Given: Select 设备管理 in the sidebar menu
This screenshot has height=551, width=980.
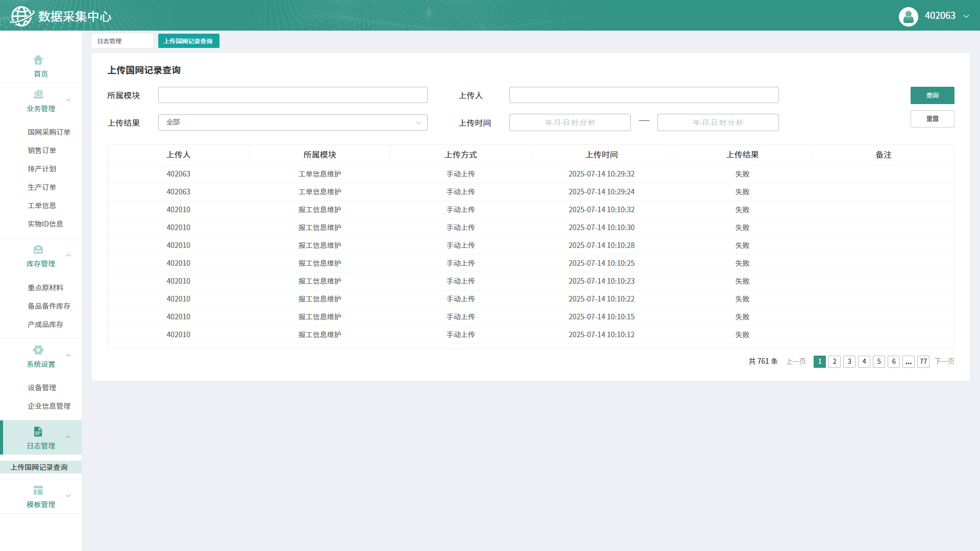Looking at the screenshot, I should point(42,388).
